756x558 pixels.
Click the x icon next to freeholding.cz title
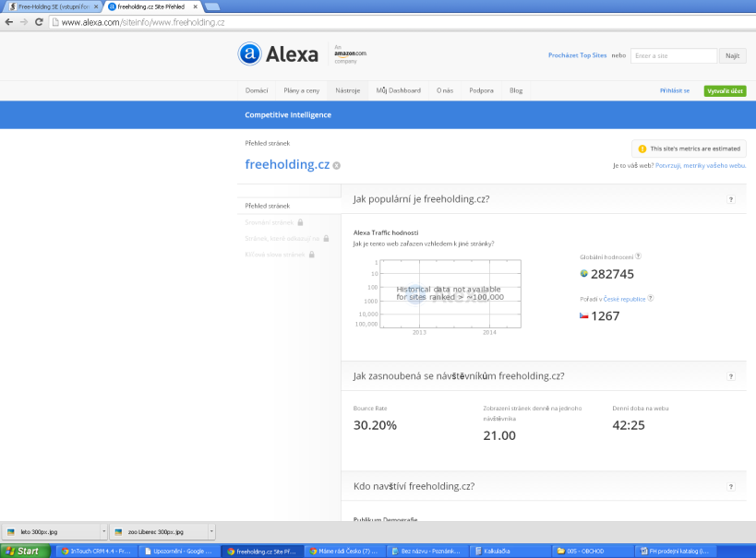tap(337, 166)
